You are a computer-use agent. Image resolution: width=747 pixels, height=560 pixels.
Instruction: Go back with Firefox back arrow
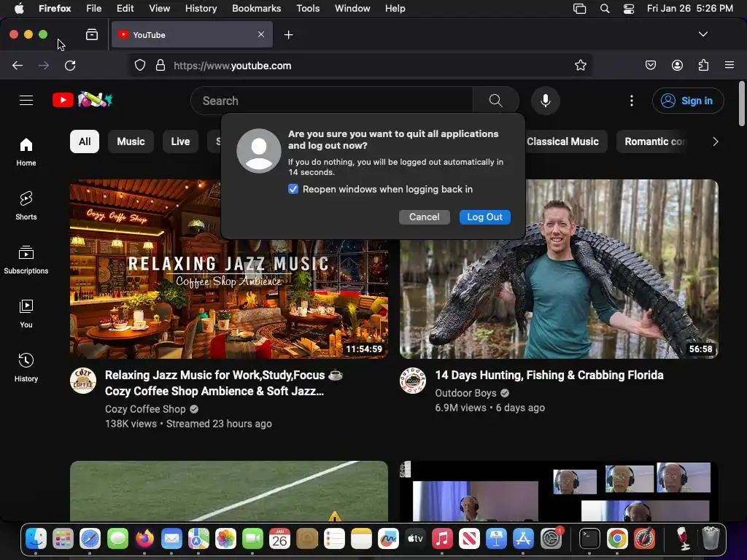point(18,65)
